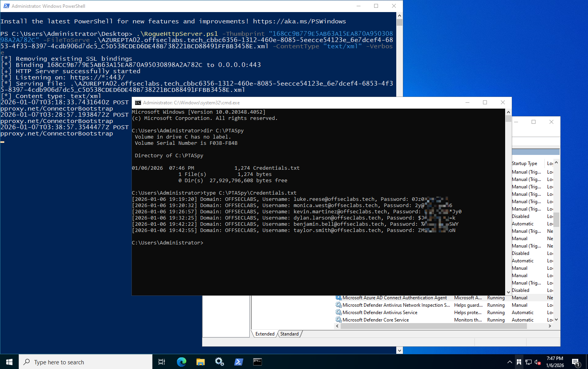Select the Defender Antivirus Network Inspection service name
Viewport: 588px width, 369px height.
tap(396, 305)
